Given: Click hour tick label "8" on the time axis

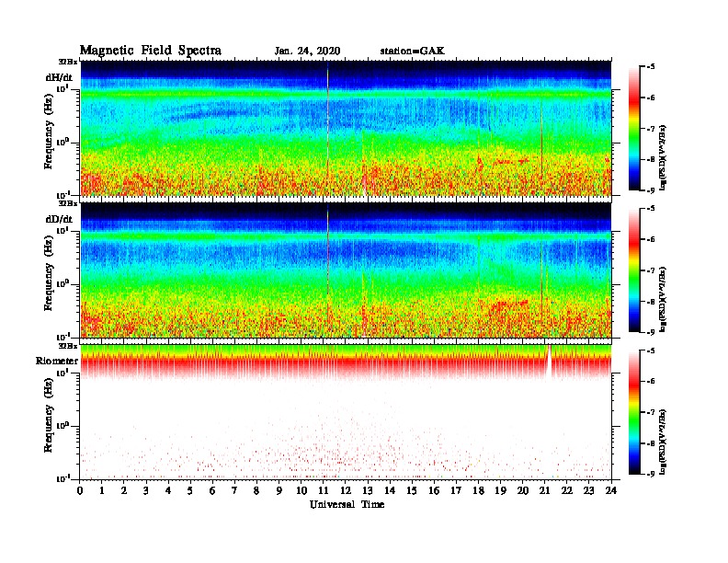Looking at the screenshot, I should point(256,490).
